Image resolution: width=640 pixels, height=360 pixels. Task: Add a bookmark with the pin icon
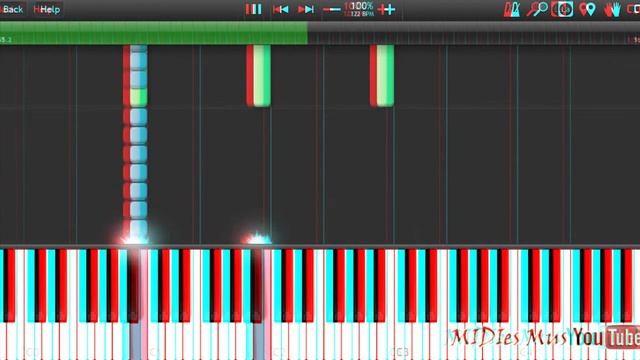[587, 9]
